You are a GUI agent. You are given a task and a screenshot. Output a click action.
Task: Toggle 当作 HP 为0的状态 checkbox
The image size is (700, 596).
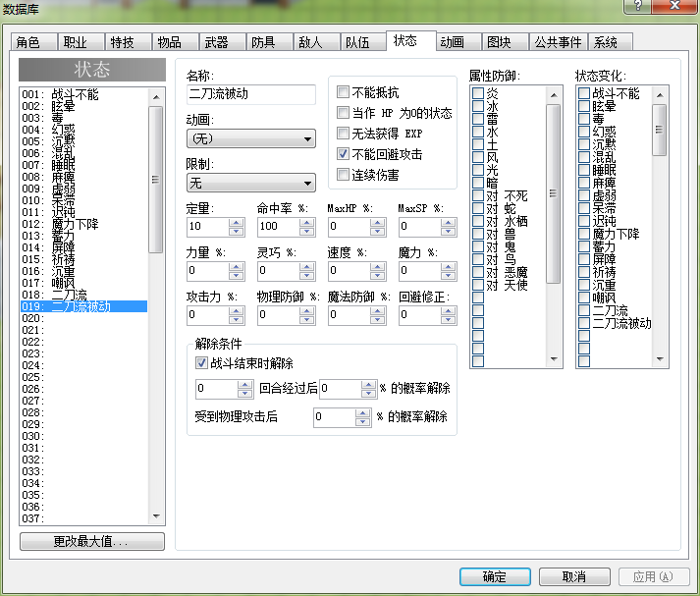[x=343, y=113]
